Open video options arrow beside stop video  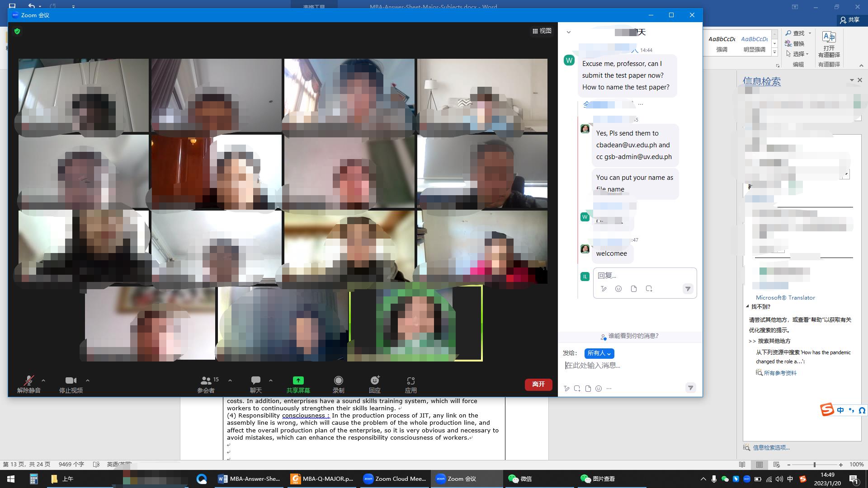click(88, 380)
